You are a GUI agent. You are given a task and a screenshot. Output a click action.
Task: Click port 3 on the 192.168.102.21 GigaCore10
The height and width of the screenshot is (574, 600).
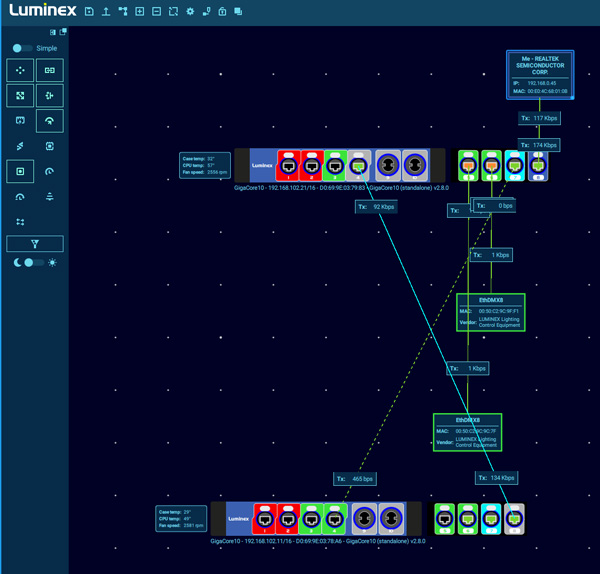pyautogui.click(x=335, y=165)
